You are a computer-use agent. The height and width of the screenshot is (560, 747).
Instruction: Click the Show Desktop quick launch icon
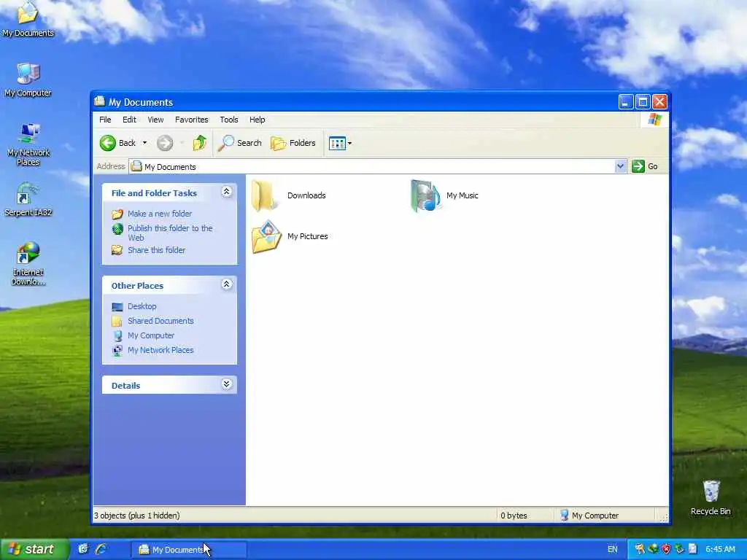coord(83,549)
